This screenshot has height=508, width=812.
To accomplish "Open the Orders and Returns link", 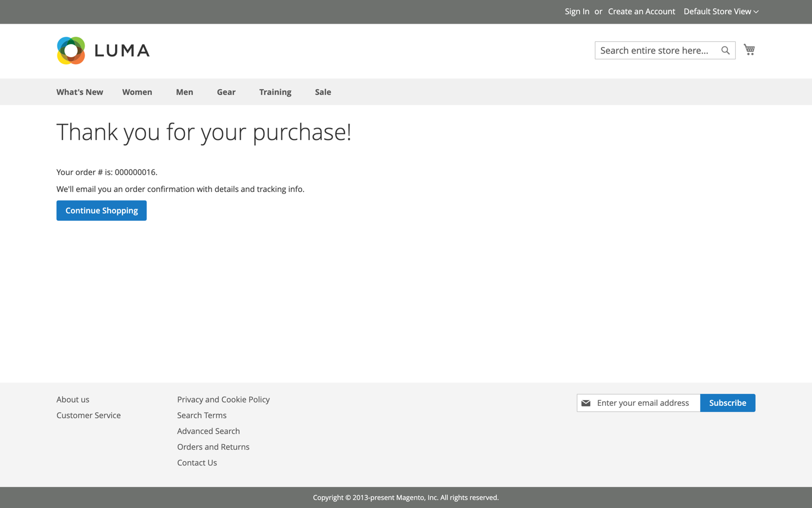I will 213,447.
